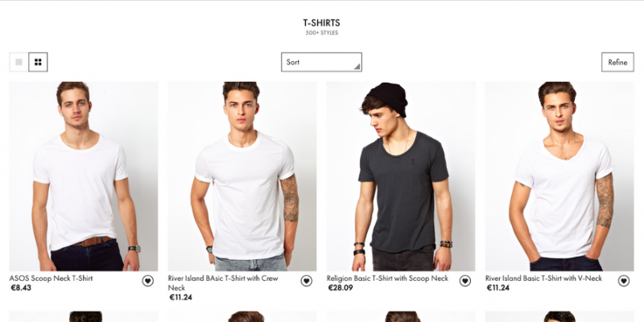View the River Island V-Neck model photo
Image resolution: width=644 pixels, height=322 pixels.
[x=559, y=176]
